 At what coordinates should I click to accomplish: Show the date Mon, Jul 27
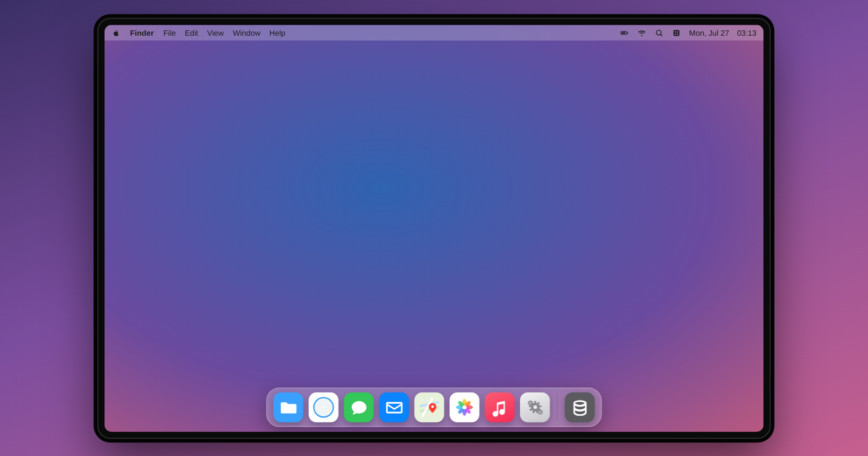tap(709, 33)
